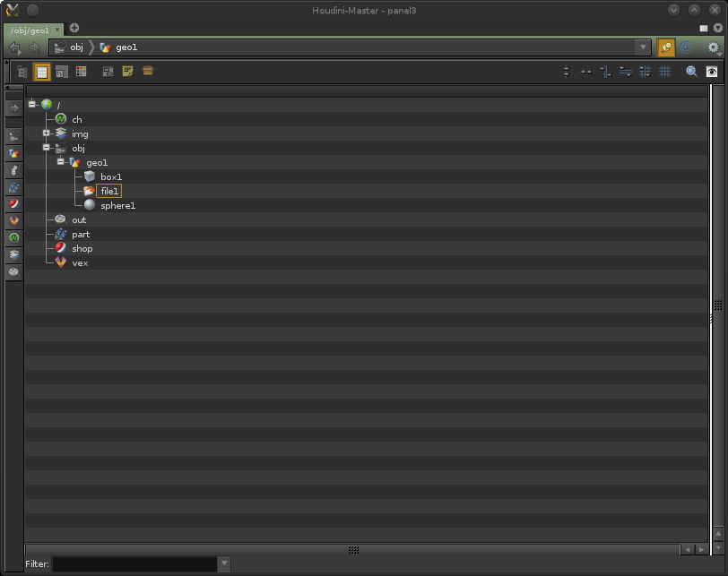Collapse the obj tree node
The image size is (728, 576).
tap(46, 148)
